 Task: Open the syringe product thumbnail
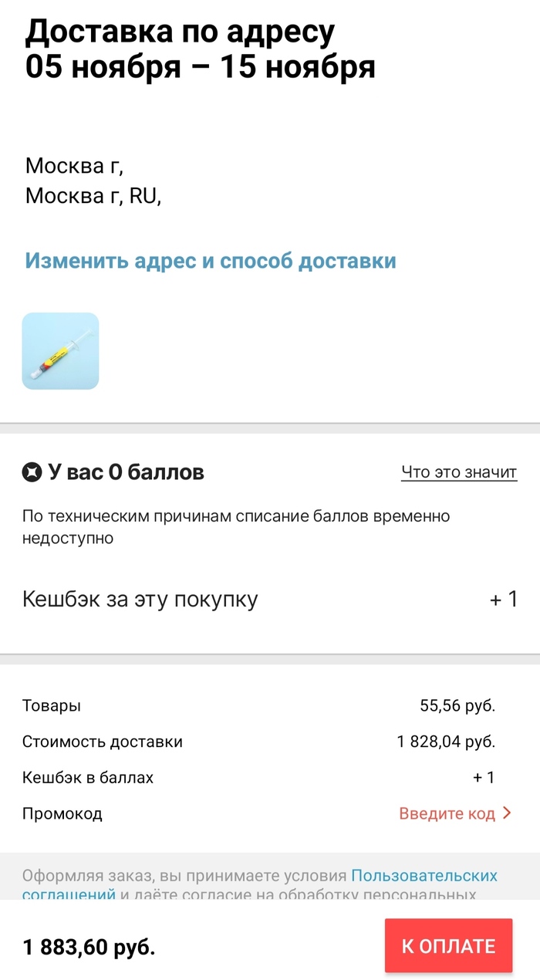60,351
